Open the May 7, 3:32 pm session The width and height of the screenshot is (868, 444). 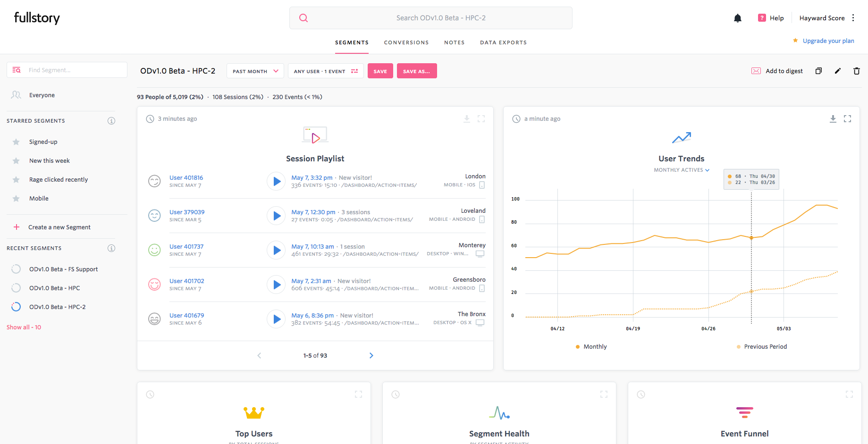(312, 178)
